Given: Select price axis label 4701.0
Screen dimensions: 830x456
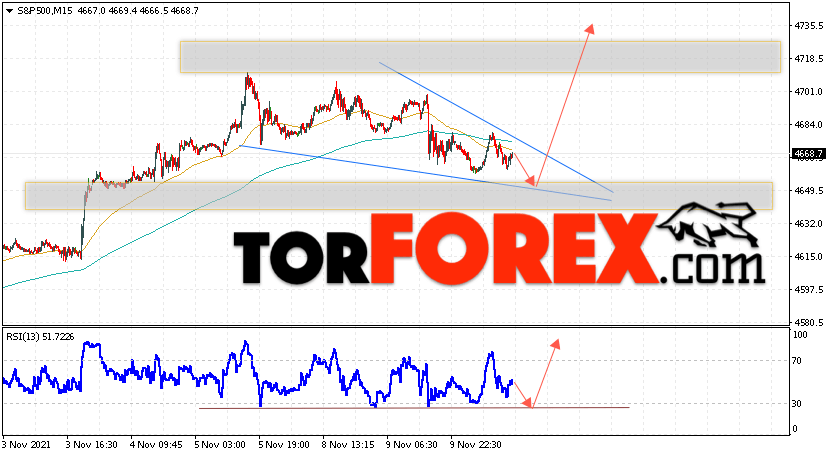Looking at the screenshot, I should tap(808, 92).
